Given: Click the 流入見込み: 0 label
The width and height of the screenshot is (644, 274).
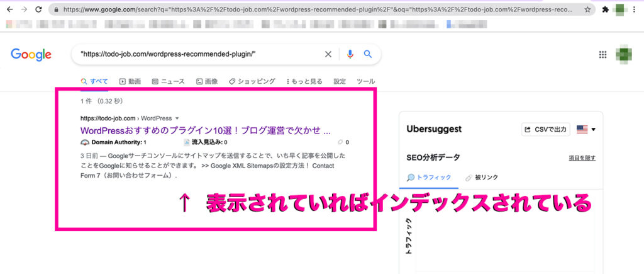Looking at the screenshot, I should tap(209, 142).
